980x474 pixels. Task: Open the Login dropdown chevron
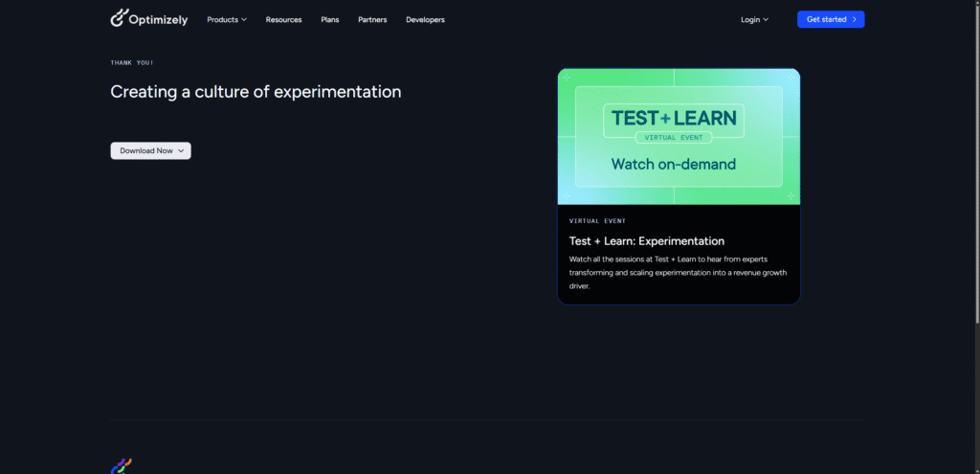[x=766, y=19]
